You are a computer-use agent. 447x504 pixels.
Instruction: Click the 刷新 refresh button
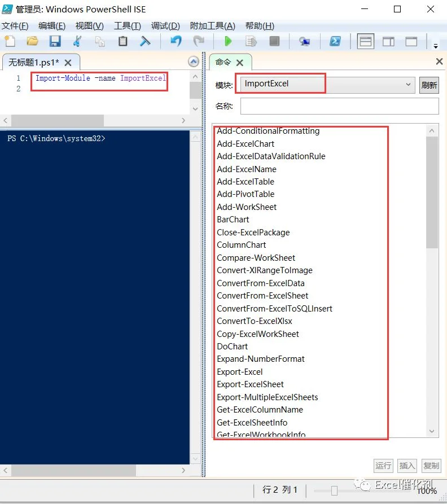pyautogui.click(x=429, y=85)
